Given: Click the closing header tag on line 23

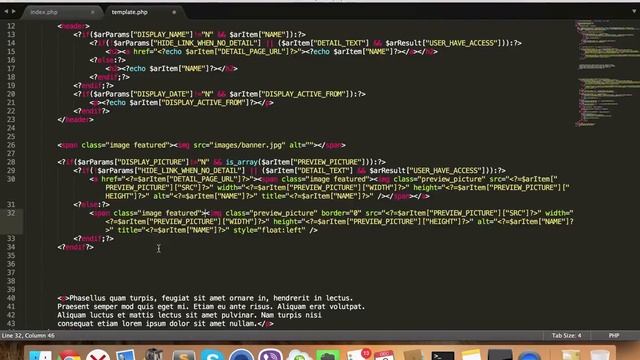Looking at the screenshot, I should pos(76,120).
